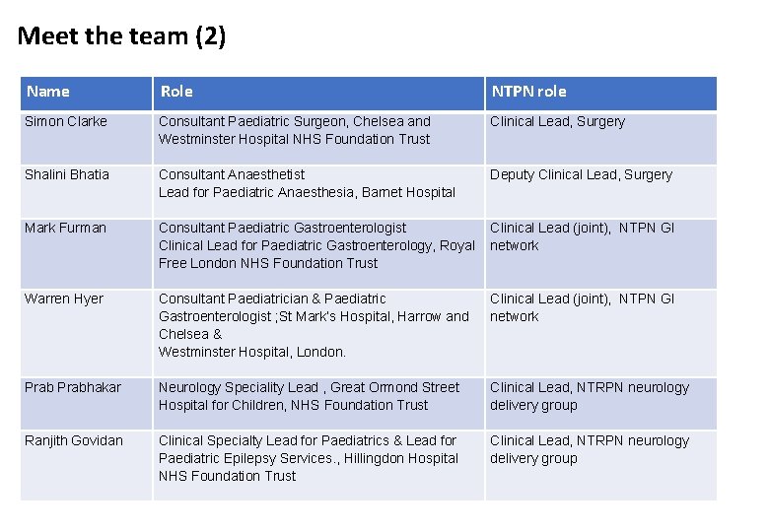This screenshot has height=532, width=769.
Task: Click the Neurology Speciality Lead role cell
Action: pyautogui.click(x=318, y=404)
